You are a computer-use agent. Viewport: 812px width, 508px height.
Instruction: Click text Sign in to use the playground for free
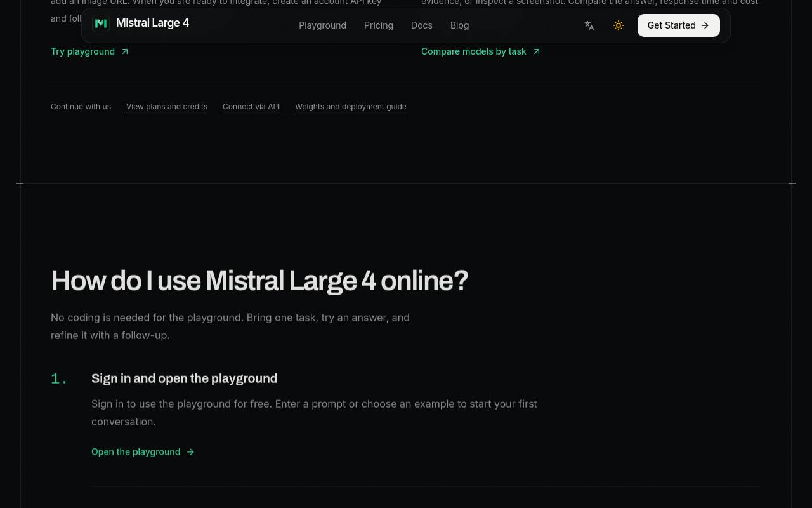[181, 404]
